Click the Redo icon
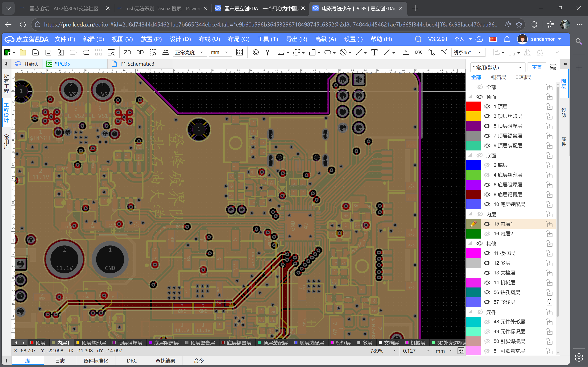Viewport: 588px width, 367px height. (x=86, y=52)
